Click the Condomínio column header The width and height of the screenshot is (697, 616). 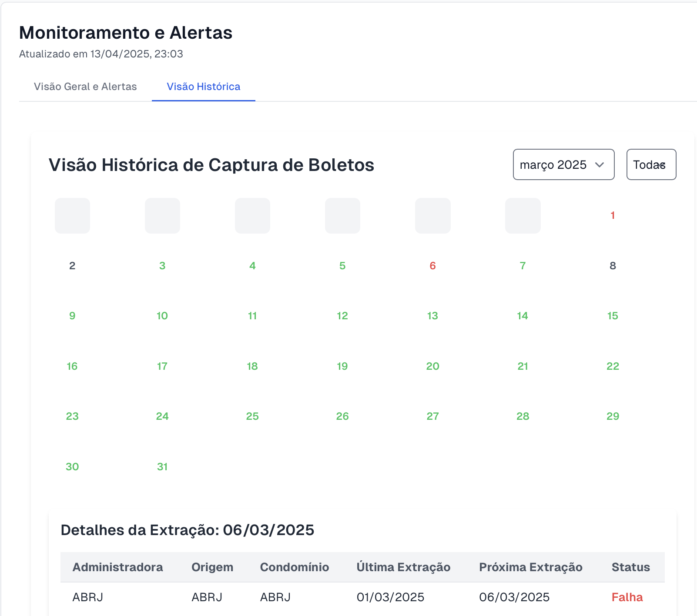(x=295, y=567)
